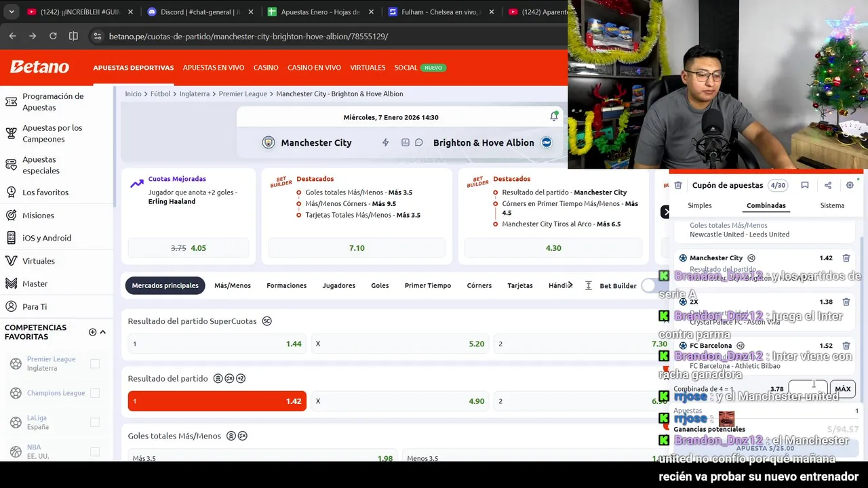Pick Erling Haaland boosted odds 4.05

click(x=189, y=248)
